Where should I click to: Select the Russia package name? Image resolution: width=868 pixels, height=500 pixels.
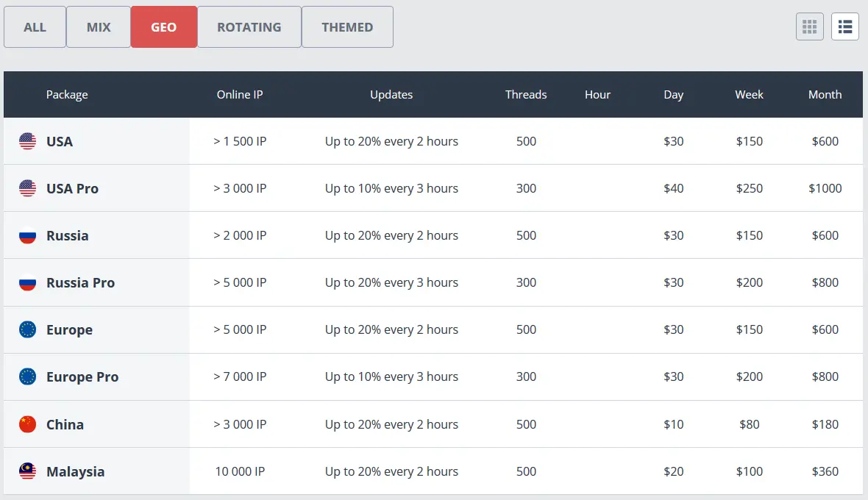(68, 235)
